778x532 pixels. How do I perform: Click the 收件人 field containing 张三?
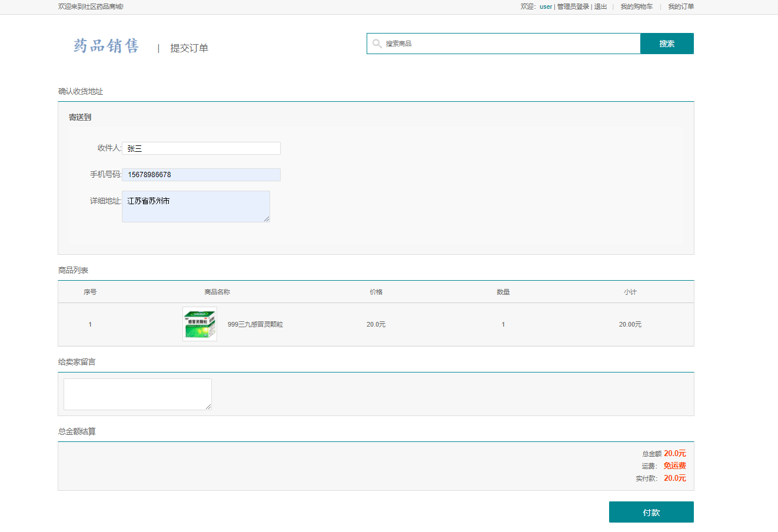click(201, 148)
